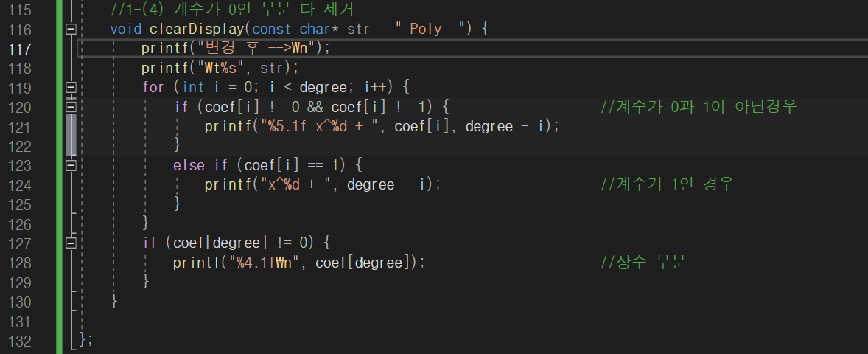The height and width of the screenshot is (354, 868).
Task: Click line number 116
Action: point(21,29)
